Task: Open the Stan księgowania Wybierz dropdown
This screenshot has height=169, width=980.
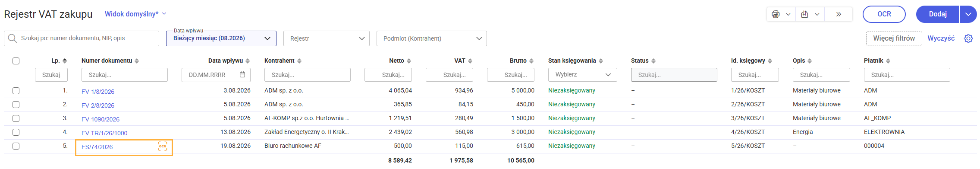Action: tap(583, 75)
